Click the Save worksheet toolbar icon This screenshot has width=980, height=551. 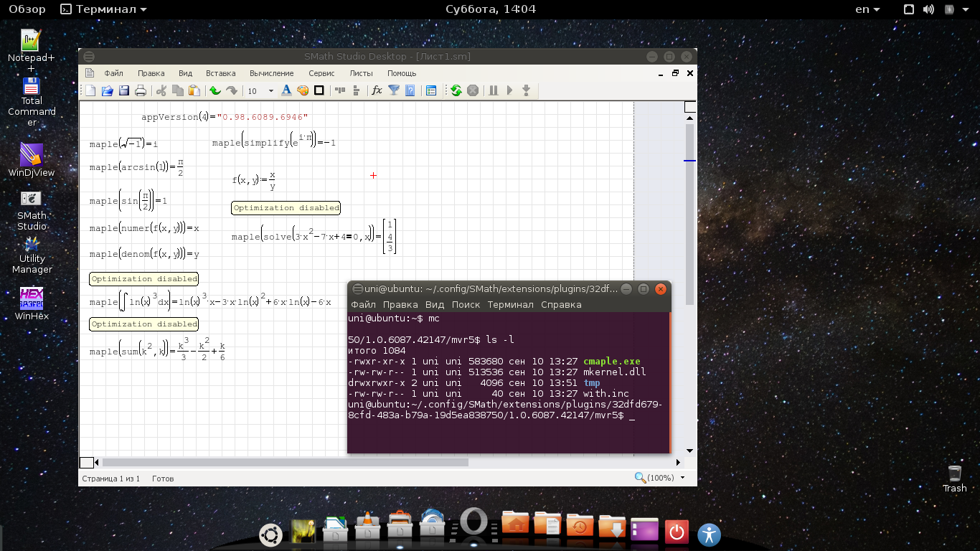click(x=124, y=90)
